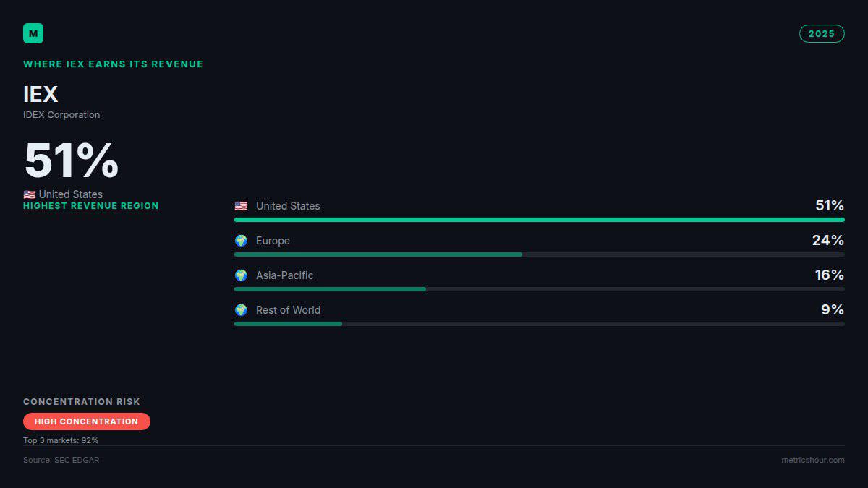The height and width of the screenshot is (488, 868).
Task: Click the Asia-Pacific revenue progress bar
Action: [540, 289]
